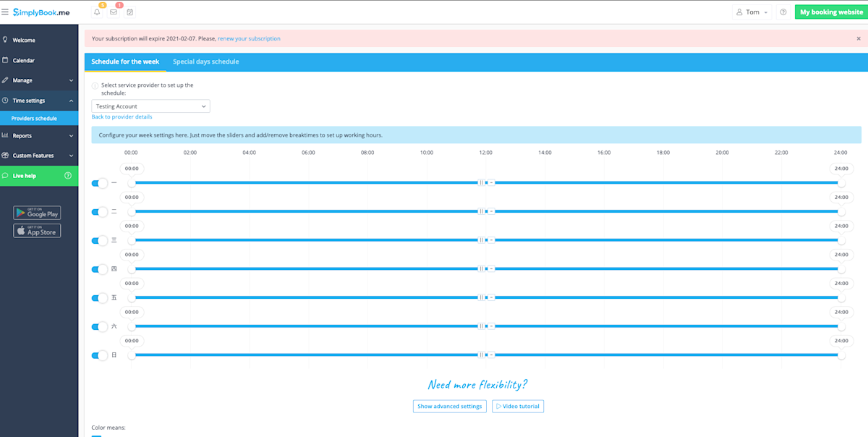Click the break handle on 三 row
This screenshot has height=437, width=868.
482,239
